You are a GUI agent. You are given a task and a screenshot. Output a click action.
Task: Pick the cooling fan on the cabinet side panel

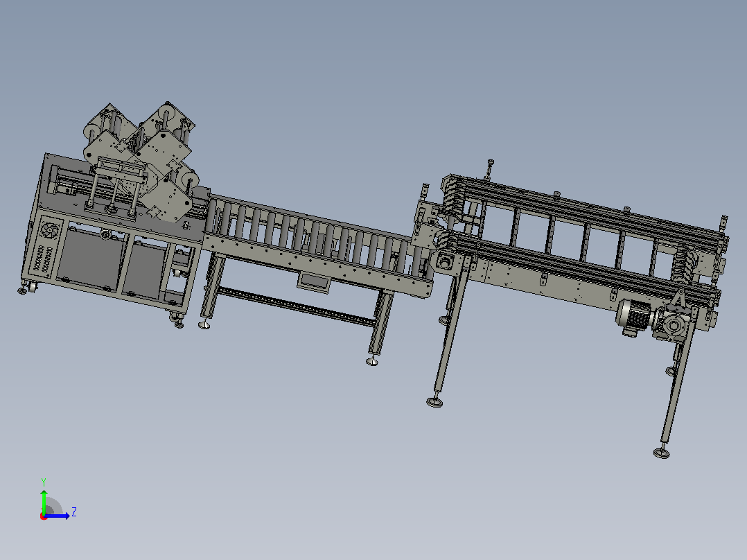49,230
